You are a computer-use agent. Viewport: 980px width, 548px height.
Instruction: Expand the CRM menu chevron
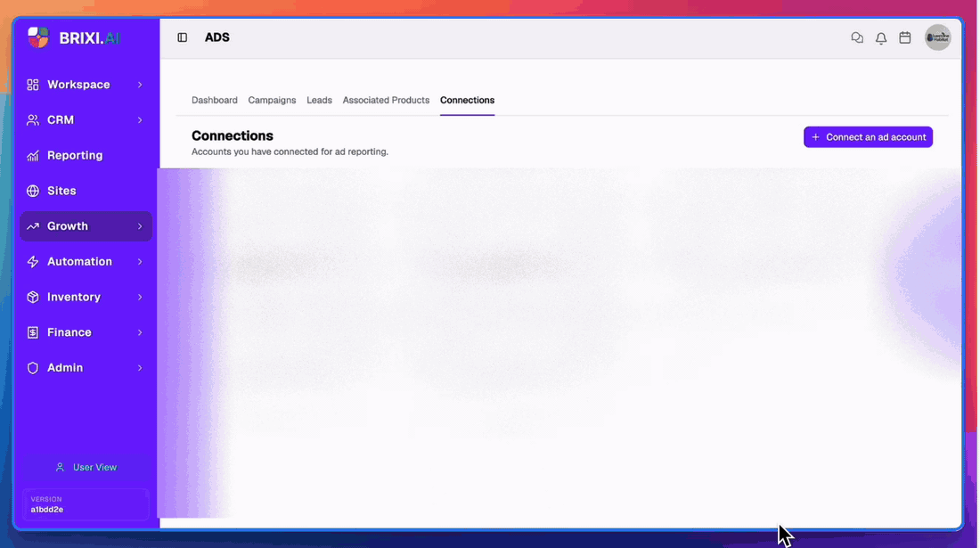tap(140, 120)
